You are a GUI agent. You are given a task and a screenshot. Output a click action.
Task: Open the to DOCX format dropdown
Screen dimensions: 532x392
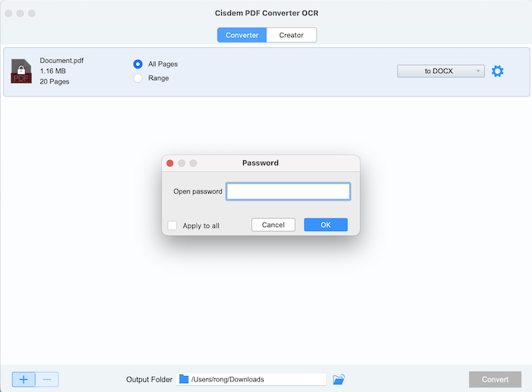(441, 71)
